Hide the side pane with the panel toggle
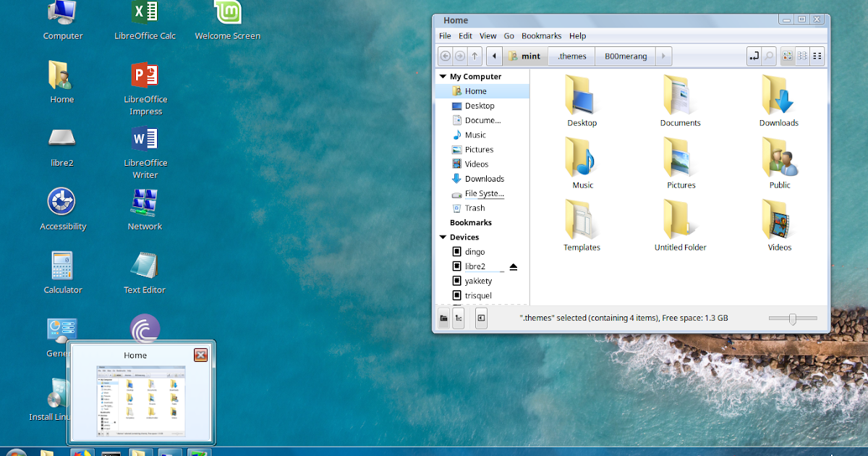 click(480, 318)
